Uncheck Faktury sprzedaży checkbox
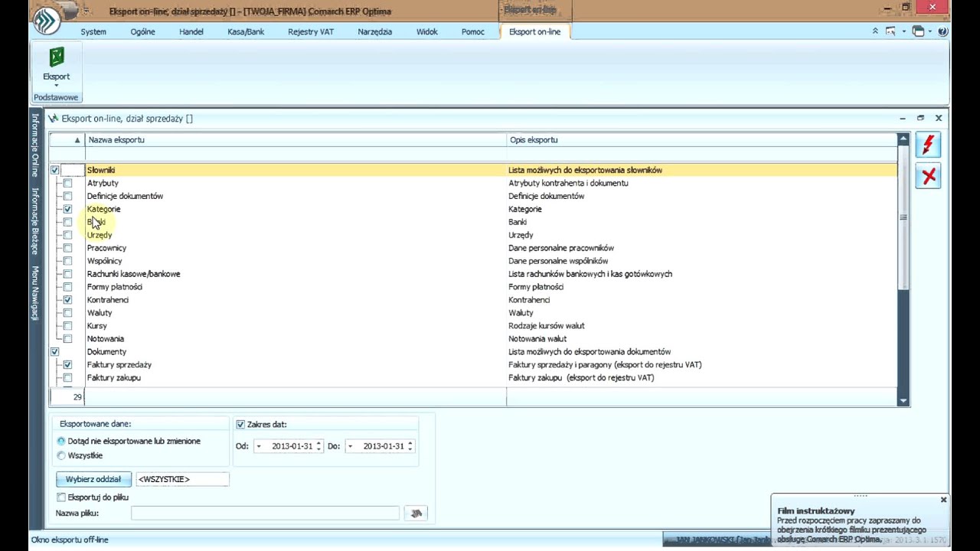Screen dimensions: 980x551 coord(67,365)
